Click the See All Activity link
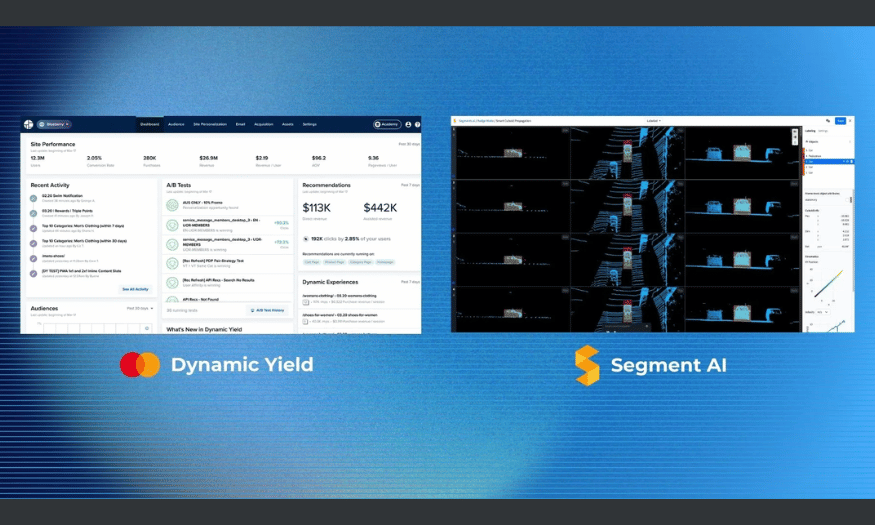The image size is (875, 525). pos(136,289)
